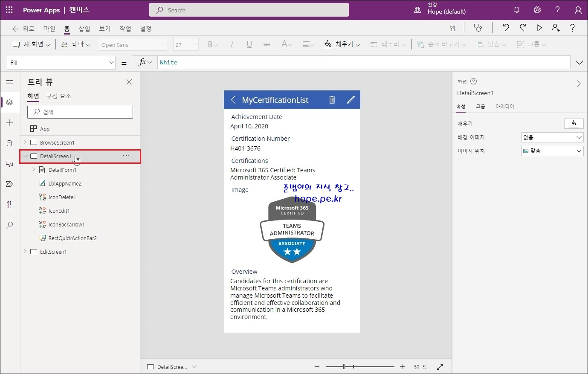Open Tree view layers icon in sidebar
The width and height of the screenshot is (588, 374).
[x=10, y=102]
